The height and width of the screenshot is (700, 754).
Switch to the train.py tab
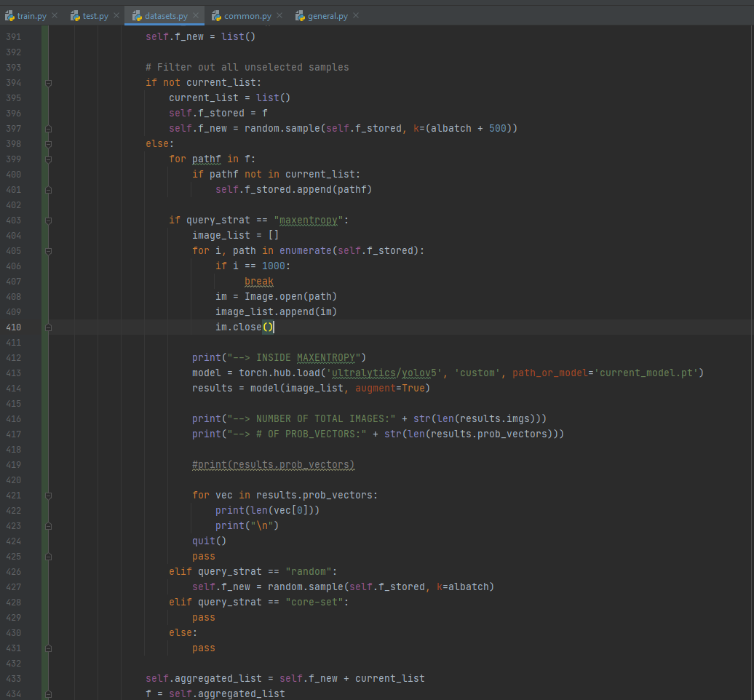point(32,16)
